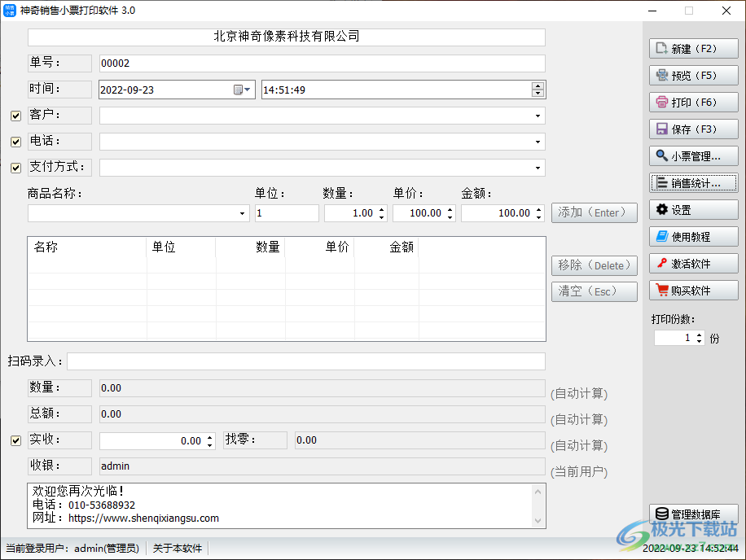The image size is (746, 560).
Task: Click the 单位 unit input field
Action: (287, 213)
